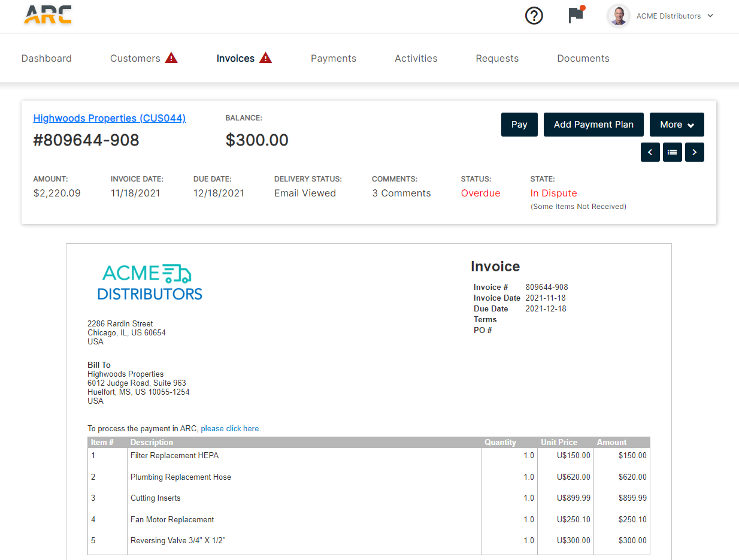Viewport: 739px width, 560px height.
Task: Click Add Payment Plan button
Action: (593, 125)
